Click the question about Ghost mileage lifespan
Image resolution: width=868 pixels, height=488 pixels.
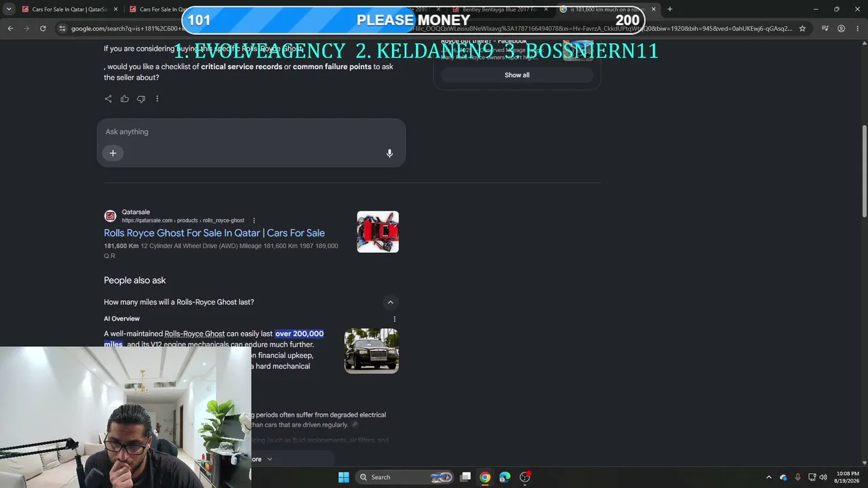point(179,302)
